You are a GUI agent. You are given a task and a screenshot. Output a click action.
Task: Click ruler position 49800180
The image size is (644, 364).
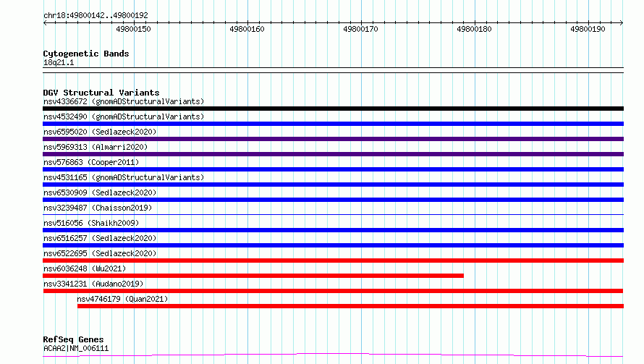(474, 29)
